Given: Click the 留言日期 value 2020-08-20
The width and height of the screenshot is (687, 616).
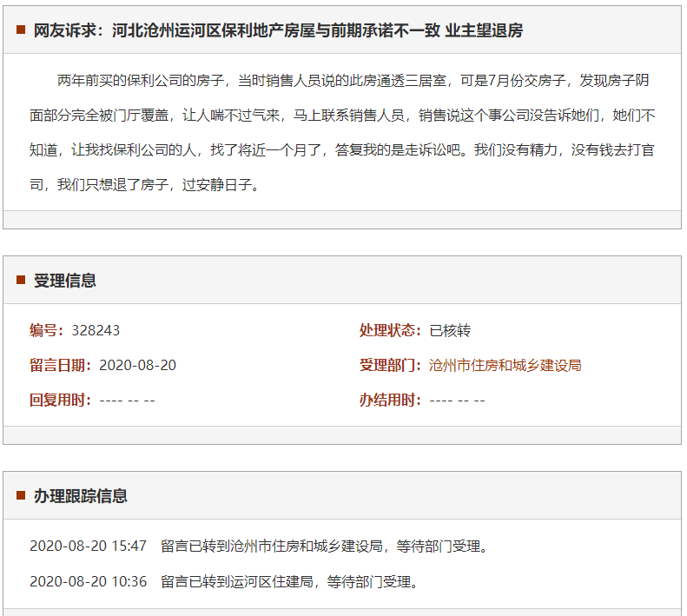Looking at the screenshot, I should [x=137, y=365].
